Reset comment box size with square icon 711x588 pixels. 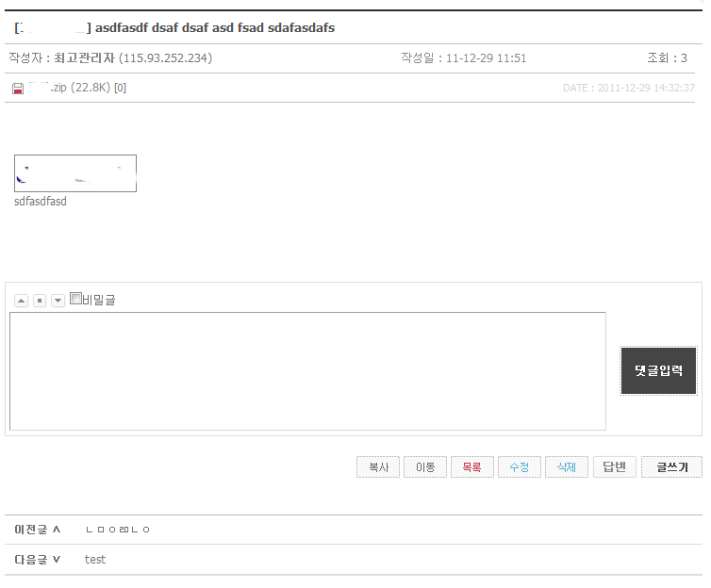tap(40, 301)
